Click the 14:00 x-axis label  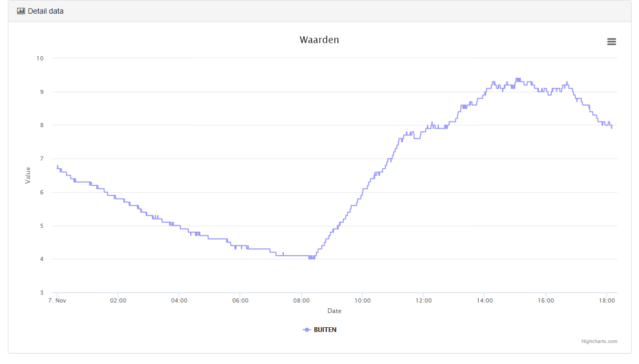[x=485, y=300]
